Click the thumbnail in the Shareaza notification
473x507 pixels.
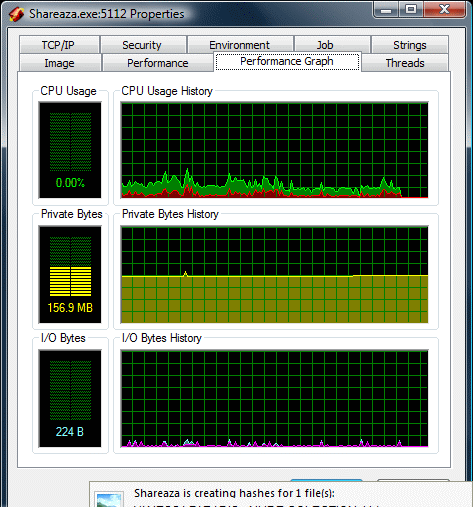pyautogui.click(x=109, y=499)
